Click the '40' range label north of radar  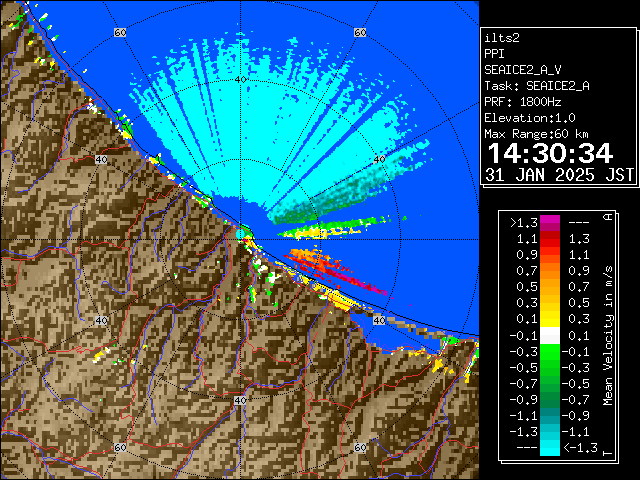point(241,80)
